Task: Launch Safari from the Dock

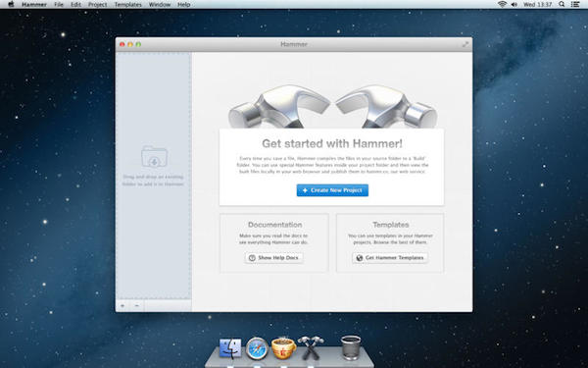Action: click(257, 348)
